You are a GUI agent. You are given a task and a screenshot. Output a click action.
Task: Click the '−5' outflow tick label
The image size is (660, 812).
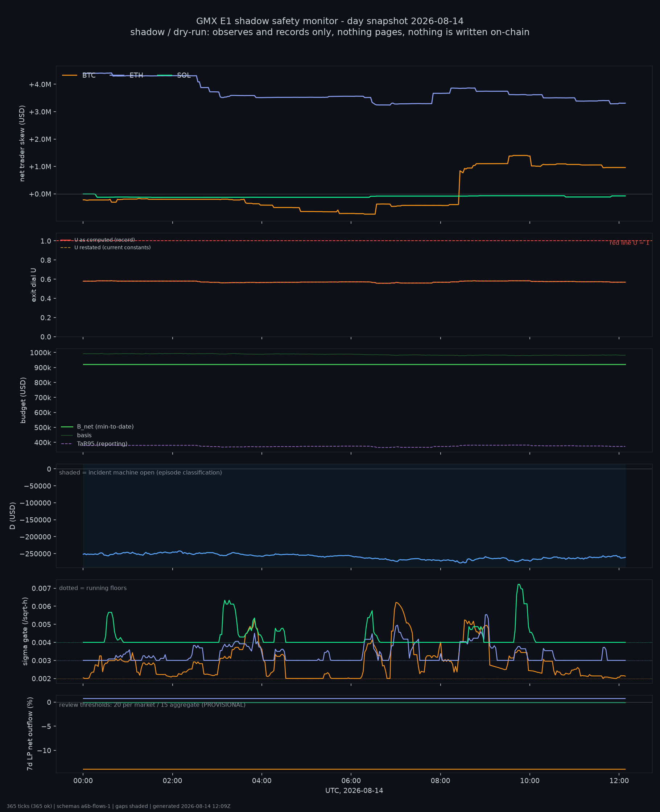point(47,726)
